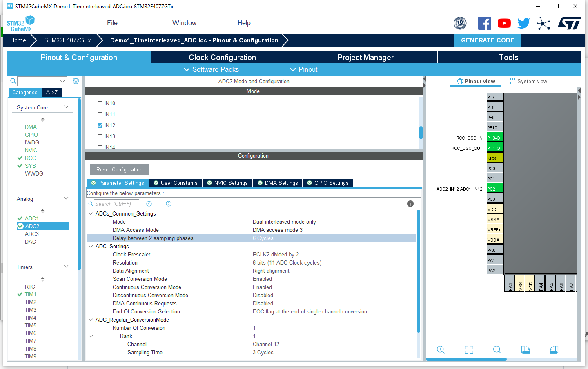
Task: Switch to Project Manager tab
Action: [x=366, y=57]
